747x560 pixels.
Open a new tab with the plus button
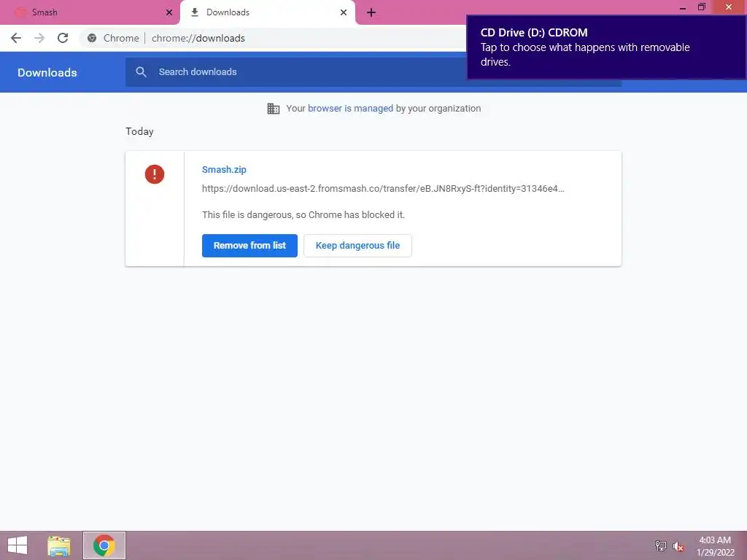coord(371,12)
